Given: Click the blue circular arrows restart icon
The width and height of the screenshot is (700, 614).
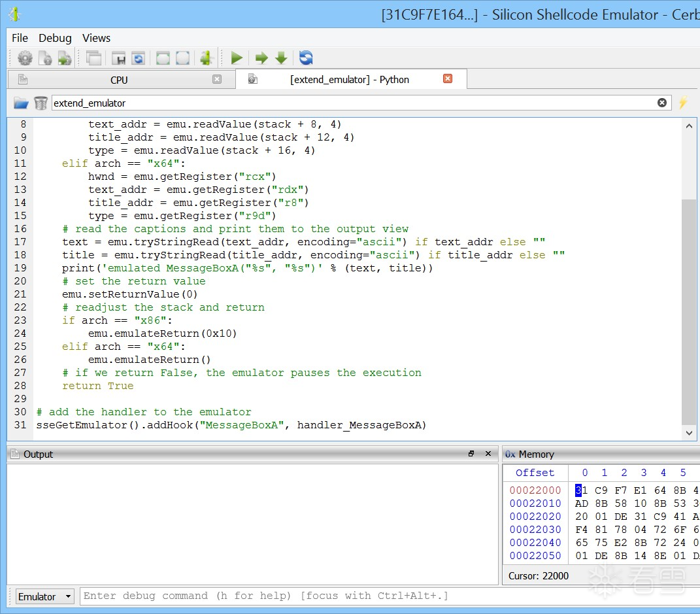Looking at the screenshot, I should pyautogui.click(x=306, y=58).
